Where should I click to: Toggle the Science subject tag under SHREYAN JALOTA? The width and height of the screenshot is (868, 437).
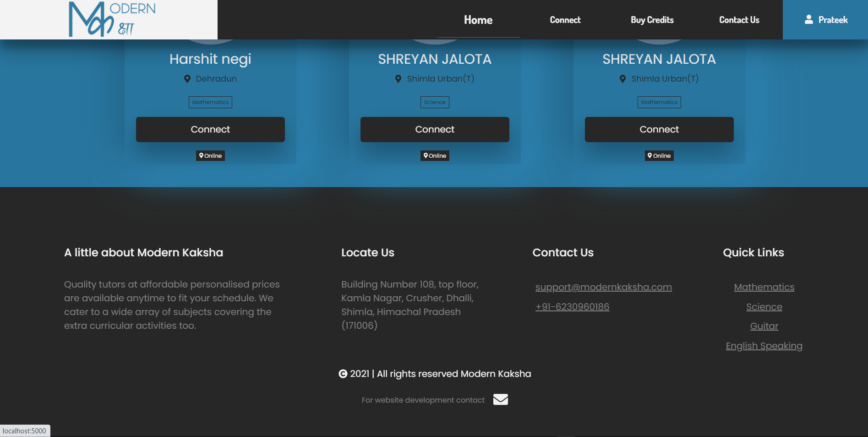434,102
